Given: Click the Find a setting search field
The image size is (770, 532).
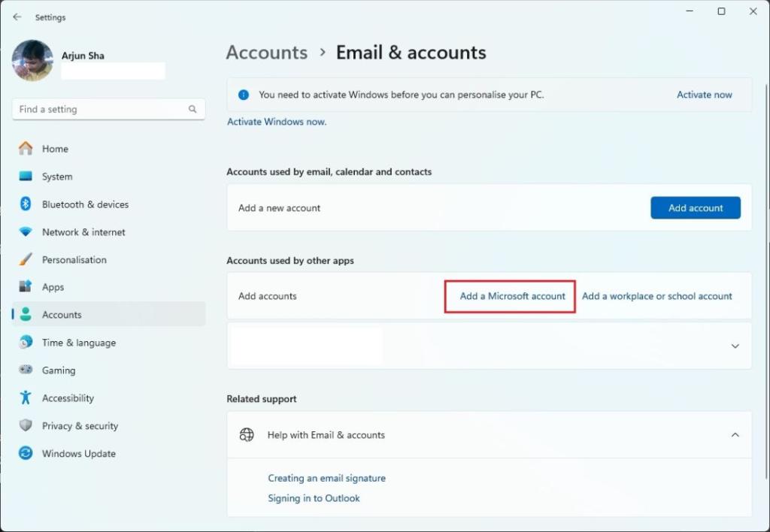Looking at the screenshot, I should tap(108, 109).
